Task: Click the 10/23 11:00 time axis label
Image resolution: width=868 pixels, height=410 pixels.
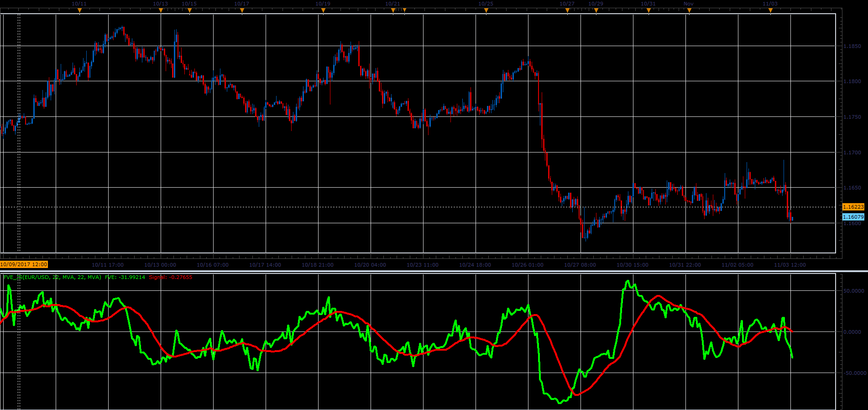Action: tap(423, 265)
